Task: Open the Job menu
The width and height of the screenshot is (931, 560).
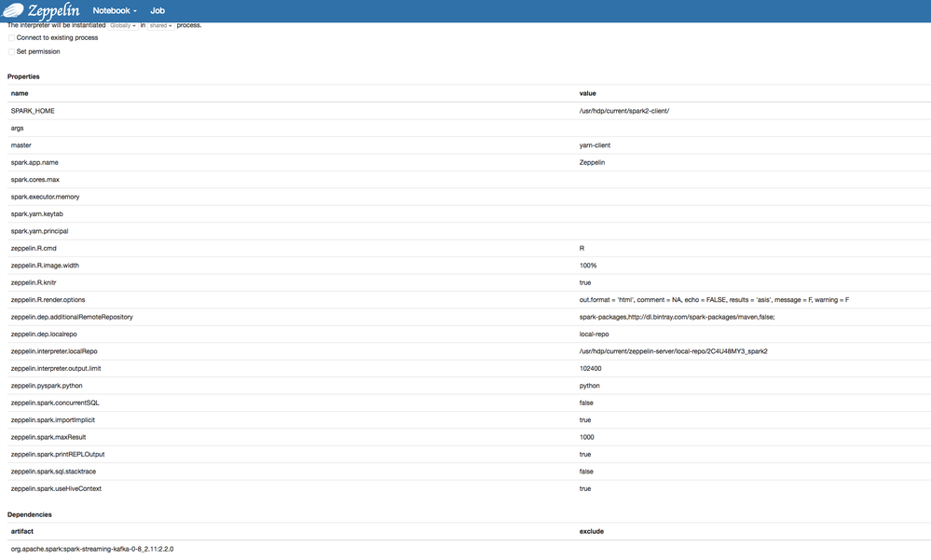Action: (157, 10)
